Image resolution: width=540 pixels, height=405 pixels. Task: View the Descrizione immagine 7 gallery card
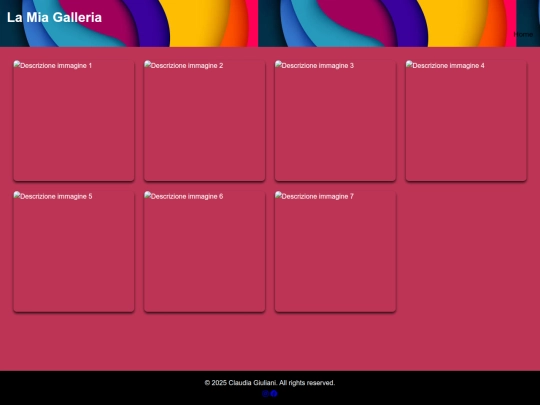(335, 252)
